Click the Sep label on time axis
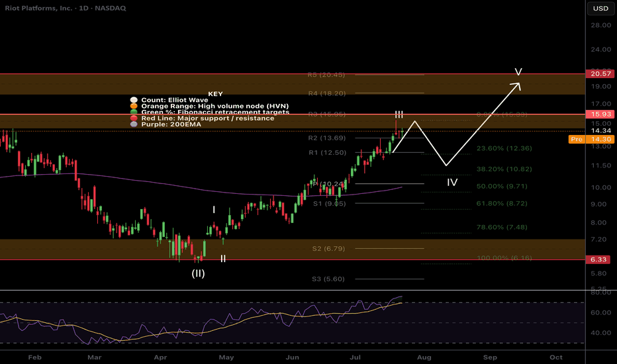617x364 pixels. (x=490, y=357)
